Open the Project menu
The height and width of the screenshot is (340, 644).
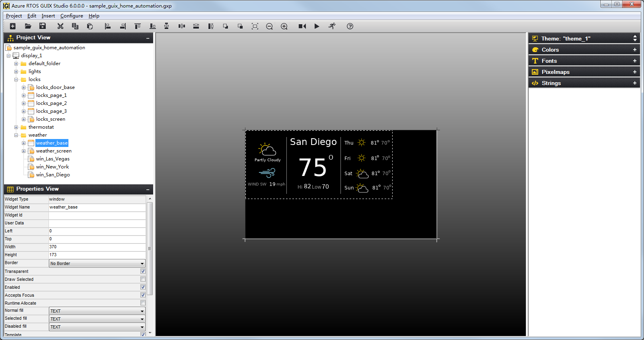14,16
